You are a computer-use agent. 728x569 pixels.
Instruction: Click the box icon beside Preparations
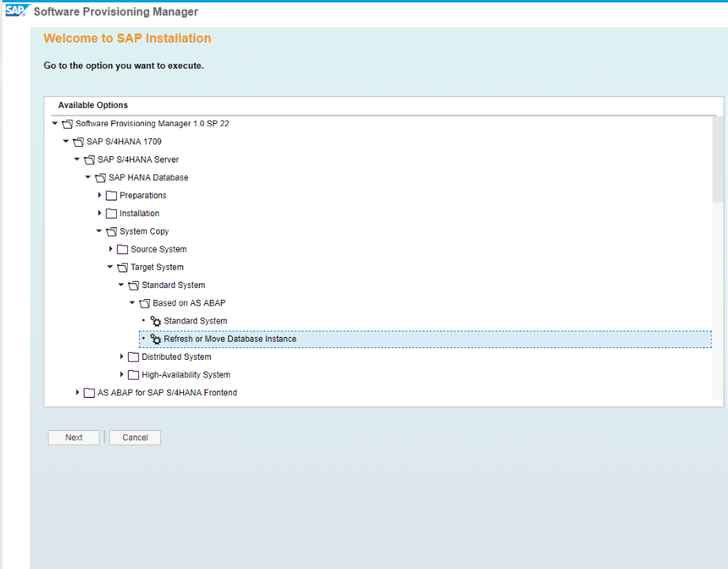[111, 195]
